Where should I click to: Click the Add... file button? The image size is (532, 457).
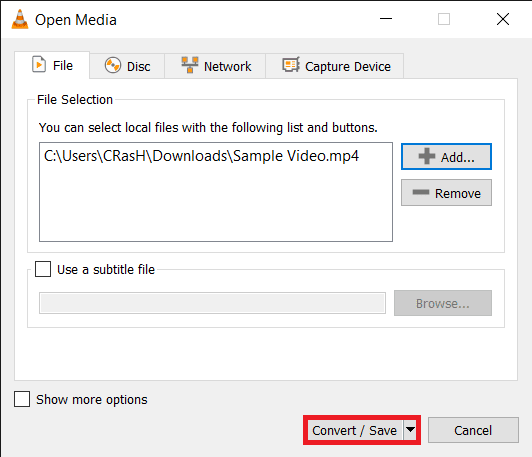pyautogui.click(x=446, y=157)
